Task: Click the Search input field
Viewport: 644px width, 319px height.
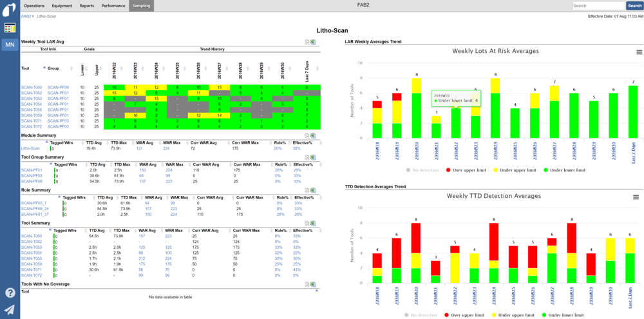Action: point(598,6)
